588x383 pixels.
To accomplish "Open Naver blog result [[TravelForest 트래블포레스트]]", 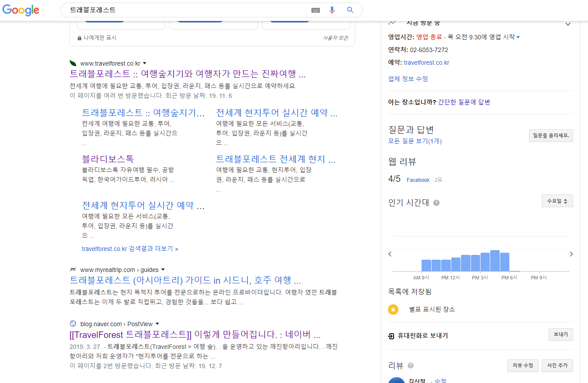I will pyautogui.click(x=195, y=335).
